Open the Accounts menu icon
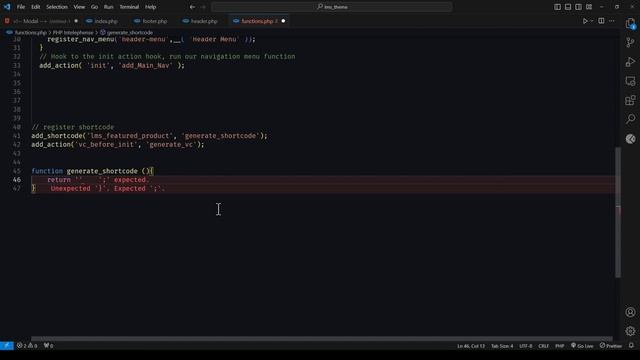 [x=630, y=312]
